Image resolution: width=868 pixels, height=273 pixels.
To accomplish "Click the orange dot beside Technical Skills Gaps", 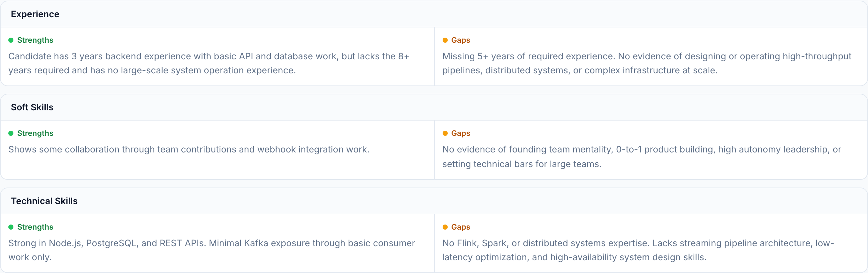I will click(x=445, y=227).
